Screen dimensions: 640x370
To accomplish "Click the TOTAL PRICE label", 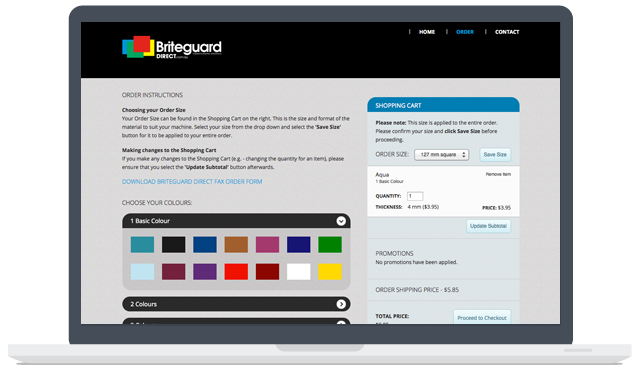I will point(392,316).
